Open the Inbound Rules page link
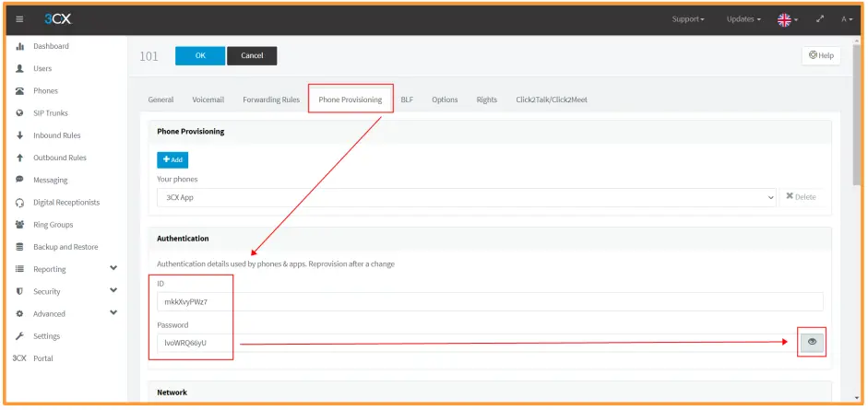Viewport: 868px width, 410px height. coord(57,135)
